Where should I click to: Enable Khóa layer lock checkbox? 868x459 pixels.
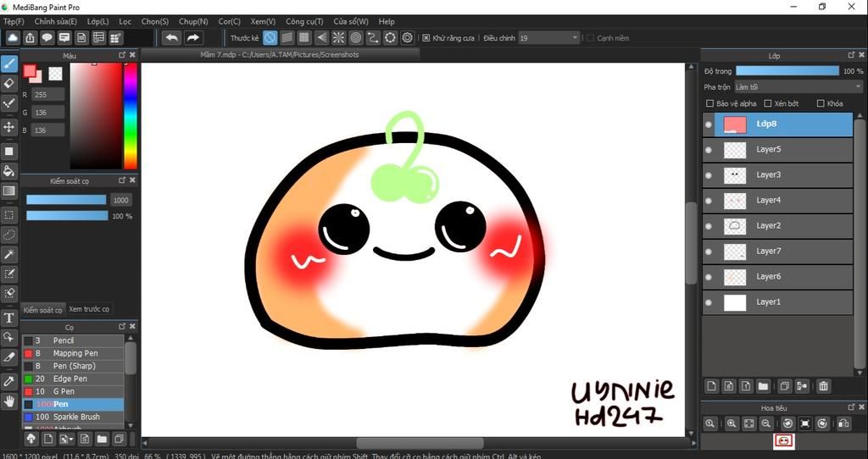click(821, 103)
